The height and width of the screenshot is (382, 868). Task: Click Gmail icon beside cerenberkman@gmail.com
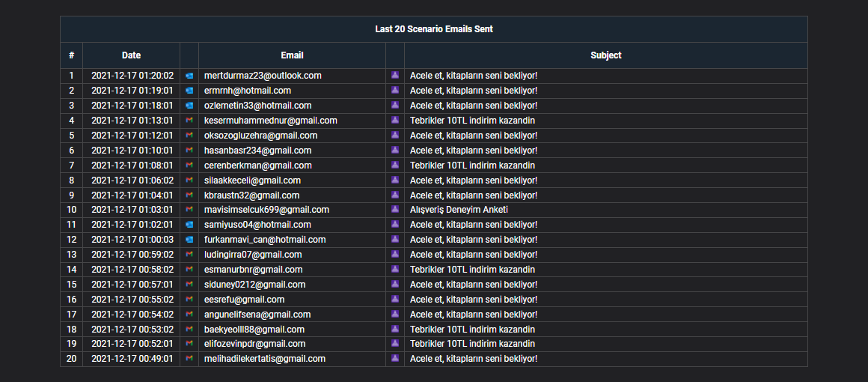(189, 166)
